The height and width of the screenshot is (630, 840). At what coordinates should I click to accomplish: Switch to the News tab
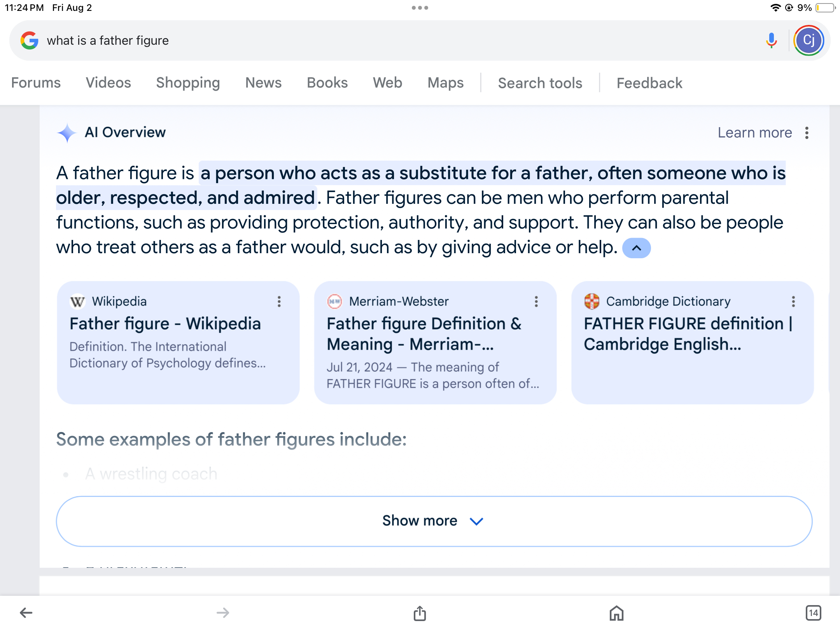[263, 83]
